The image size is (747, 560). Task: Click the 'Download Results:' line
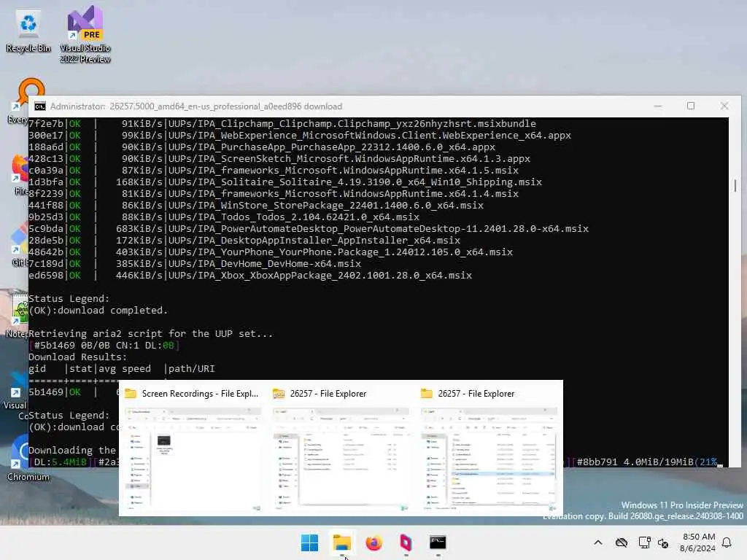(x=78, y=357)
